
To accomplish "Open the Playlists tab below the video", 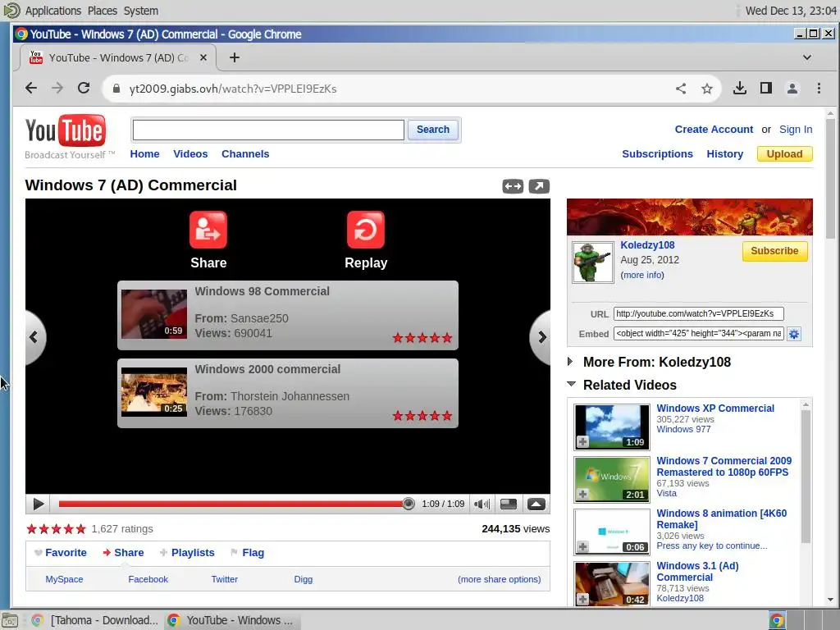I will pyautogui.click(x=187, y=552).
